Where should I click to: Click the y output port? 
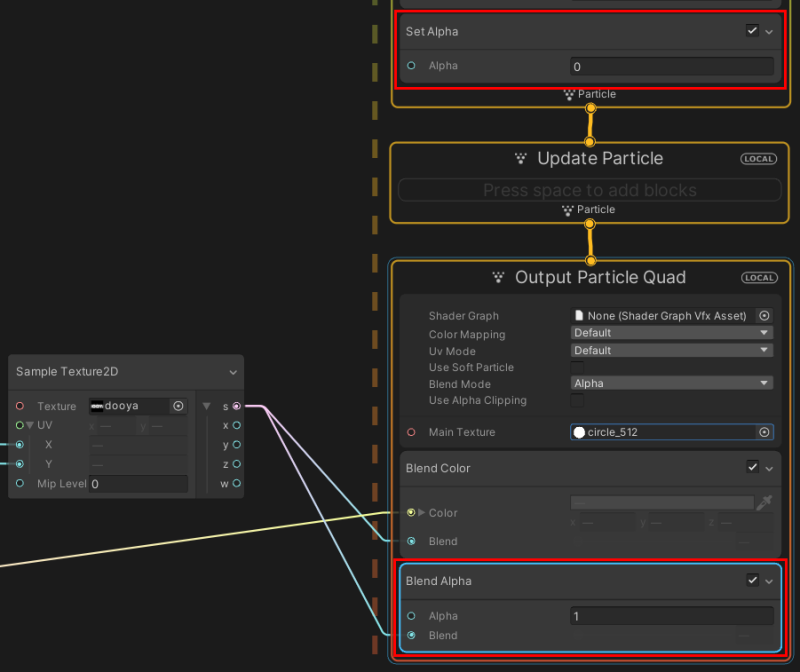coord(237,444)
